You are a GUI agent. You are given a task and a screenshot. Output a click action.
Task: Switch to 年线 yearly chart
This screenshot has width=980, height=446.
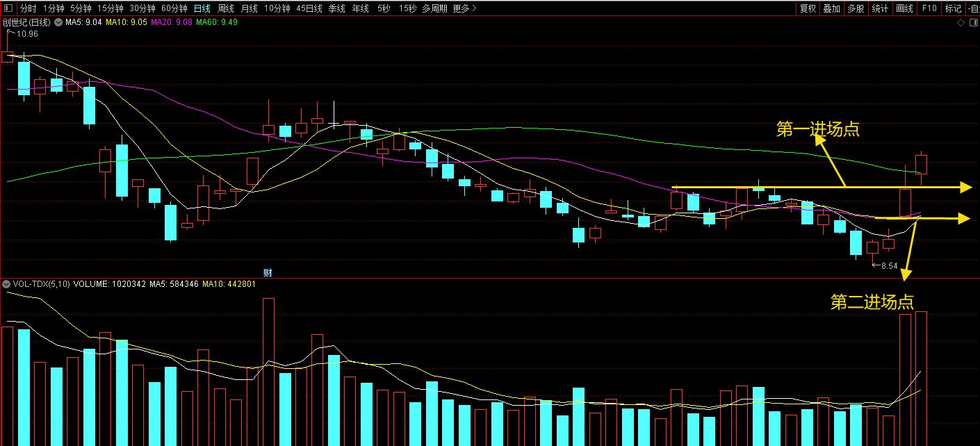361,8
